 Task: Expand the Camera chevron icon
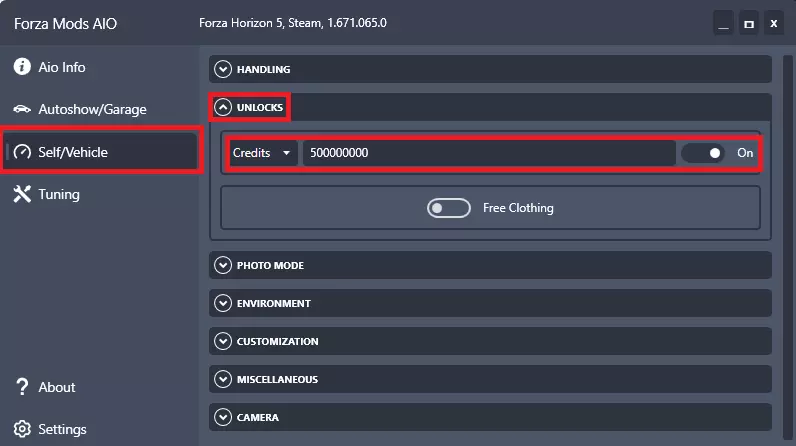pos(223,417)
